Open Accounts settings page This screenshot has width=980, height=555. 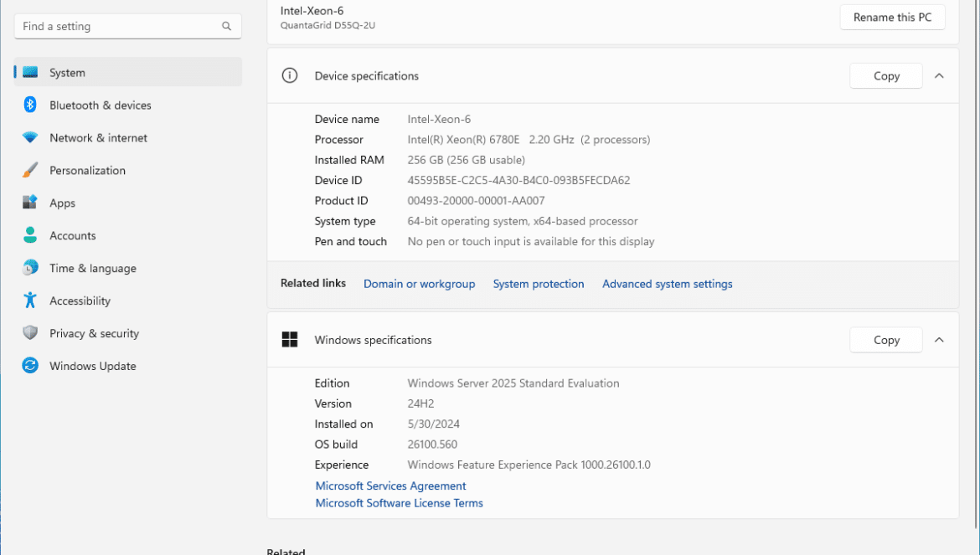tap(128, 235)
